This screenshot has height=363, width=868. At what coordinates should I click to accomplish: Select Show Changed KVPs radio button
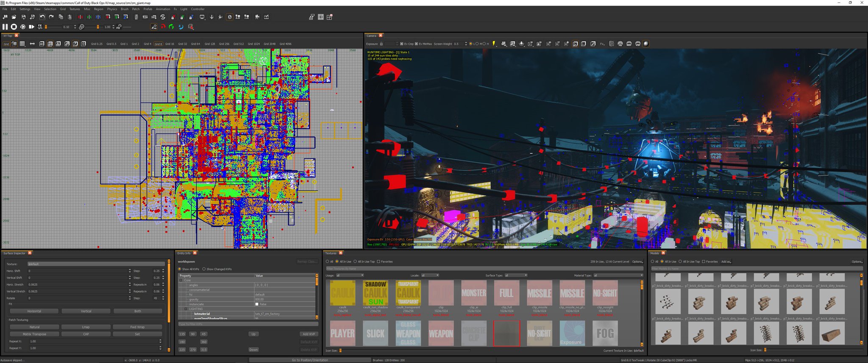(x=204, y=269)
